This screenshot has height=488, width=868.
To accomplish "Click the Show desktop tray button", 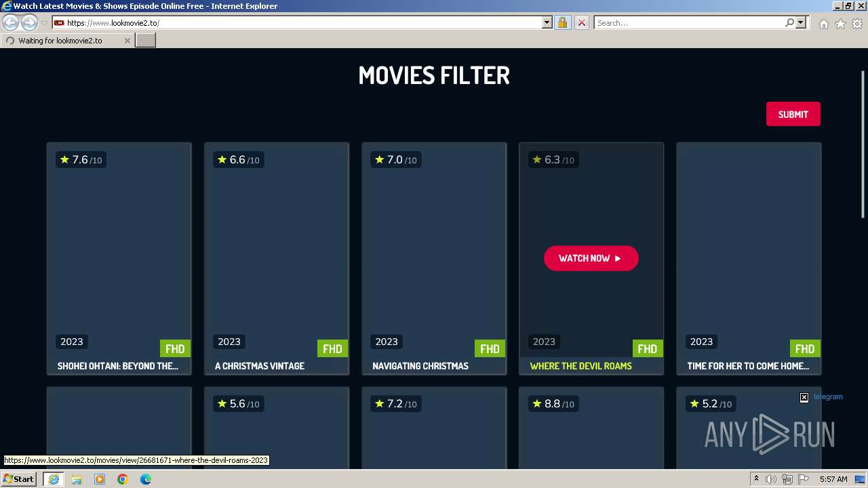I will 861,479.
